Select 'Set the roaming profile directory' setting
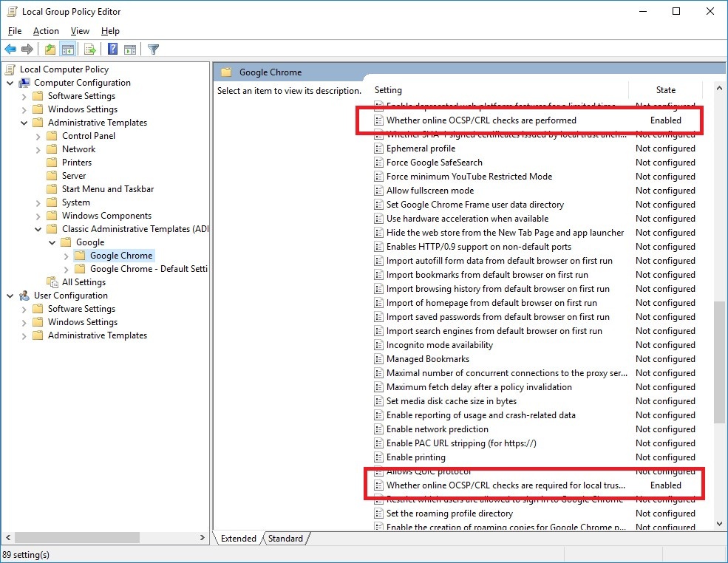728x563 pixels. [x=537, y=513]
